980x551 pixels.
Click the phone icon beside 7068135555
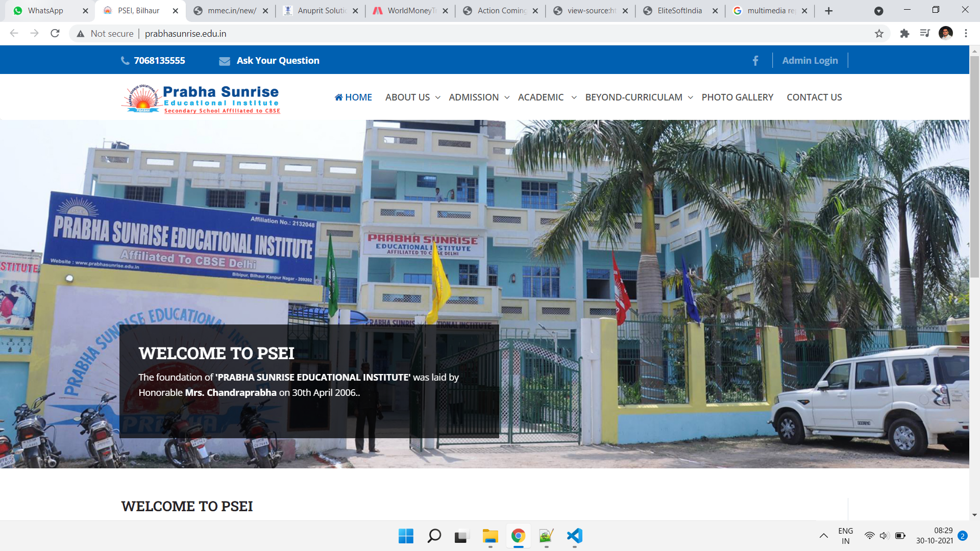tap(125, 61)
